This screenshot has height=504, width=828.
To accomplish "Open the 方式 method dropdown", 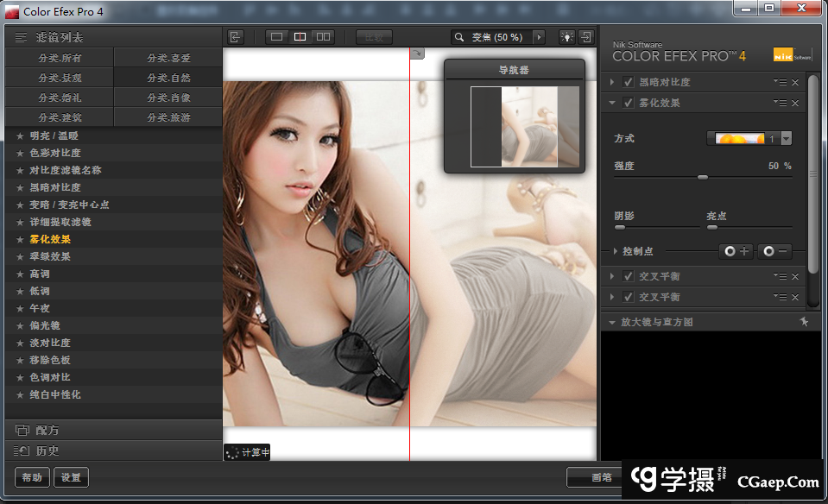I will point(786,138).
